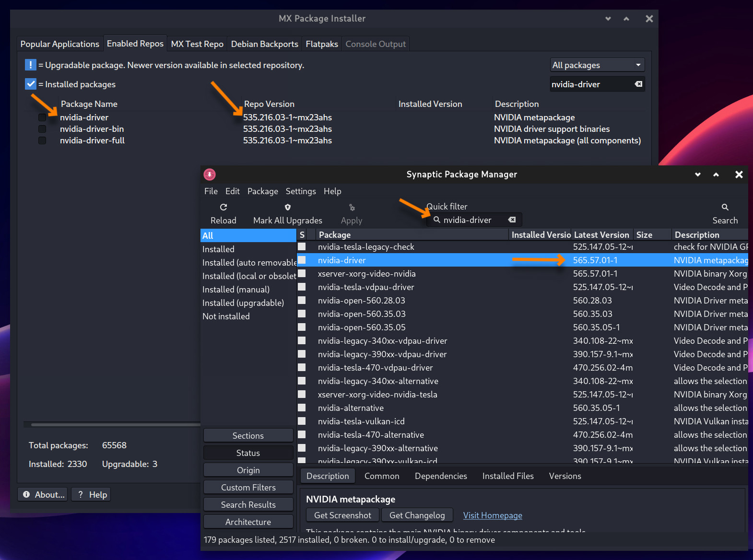The height and width of the screenshot is (560, 753).
Task: Tick the nvidia-driver-bin checkbox
Action: 42,129
